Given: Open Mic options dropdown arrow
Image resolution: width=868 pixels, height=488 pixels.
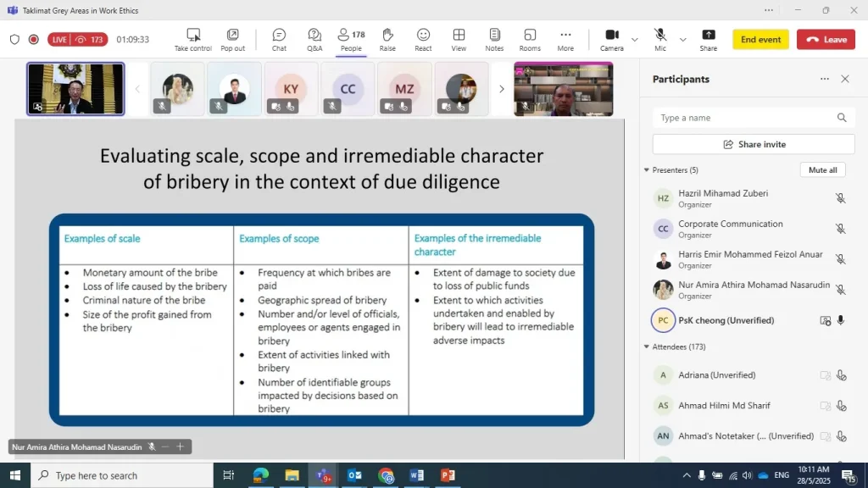Looking at the screenshot, I should point(683,40).
